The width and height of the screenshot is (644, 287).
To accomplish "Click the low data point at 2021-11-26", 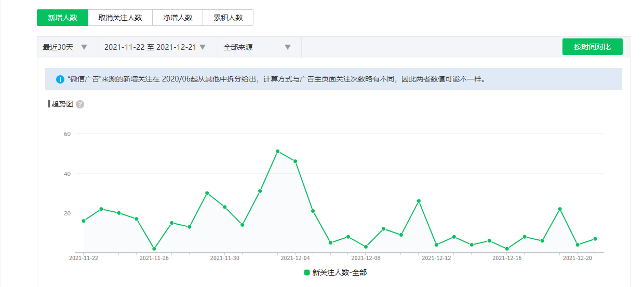I will pos(154,249).
